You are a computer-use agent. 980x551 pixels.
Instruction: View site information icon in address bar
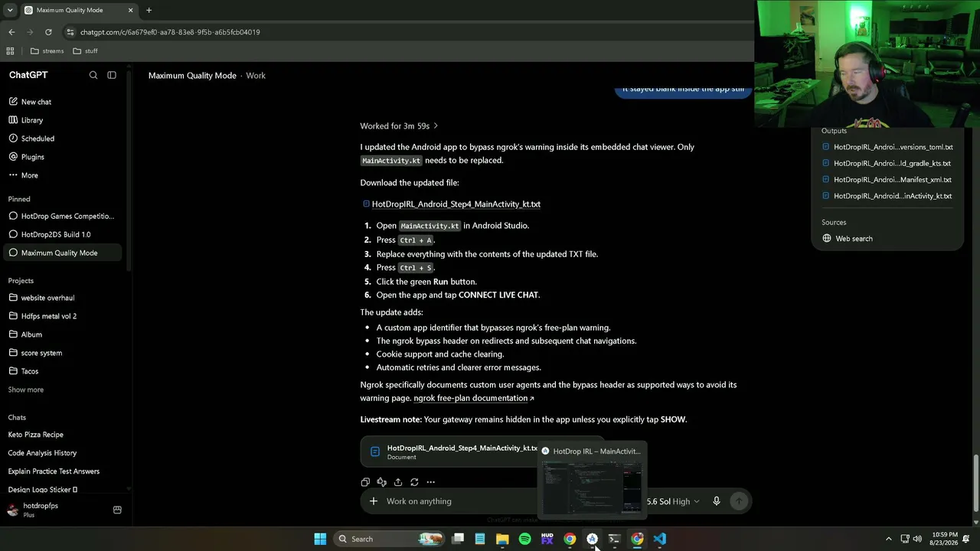click(70, 32)
